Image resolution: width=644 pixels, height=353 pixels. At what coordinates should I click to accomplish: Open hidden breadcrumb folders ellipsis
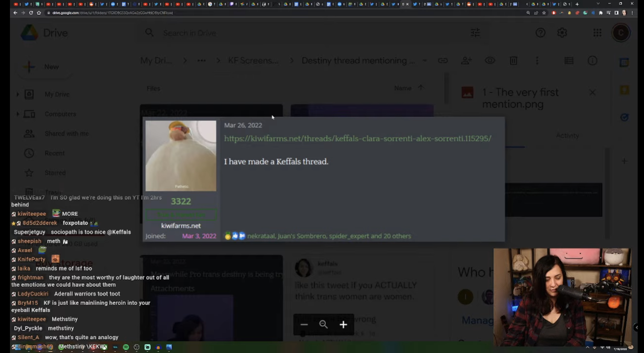[x=201, y=61]
